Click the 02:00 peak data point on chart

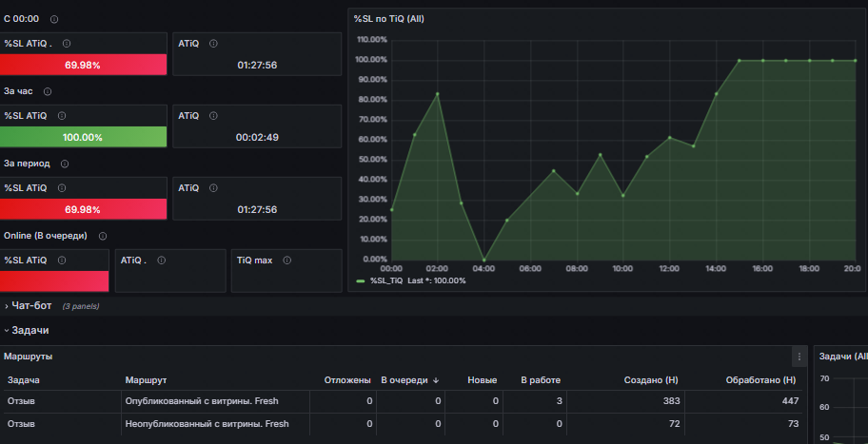point(437,94)
